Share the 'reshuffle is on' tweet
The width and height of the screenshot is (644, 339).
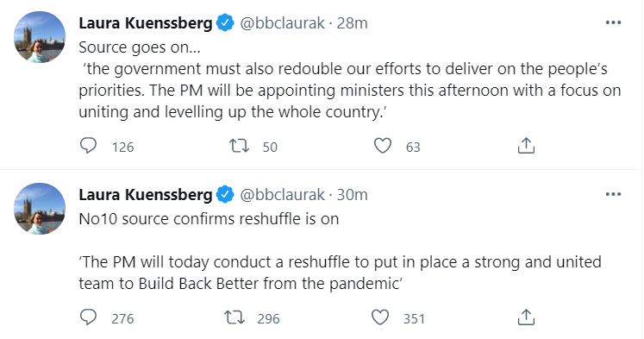point(526,317)
